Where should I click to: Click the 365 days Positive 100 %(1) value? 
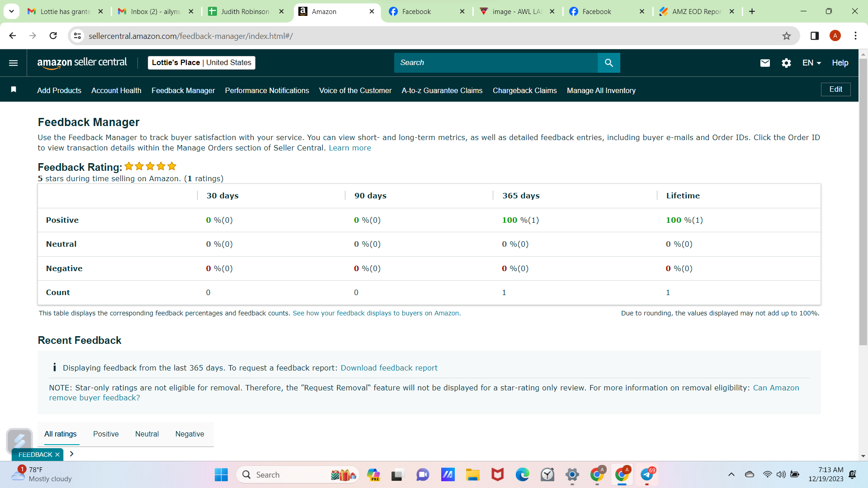coord(520,220)
